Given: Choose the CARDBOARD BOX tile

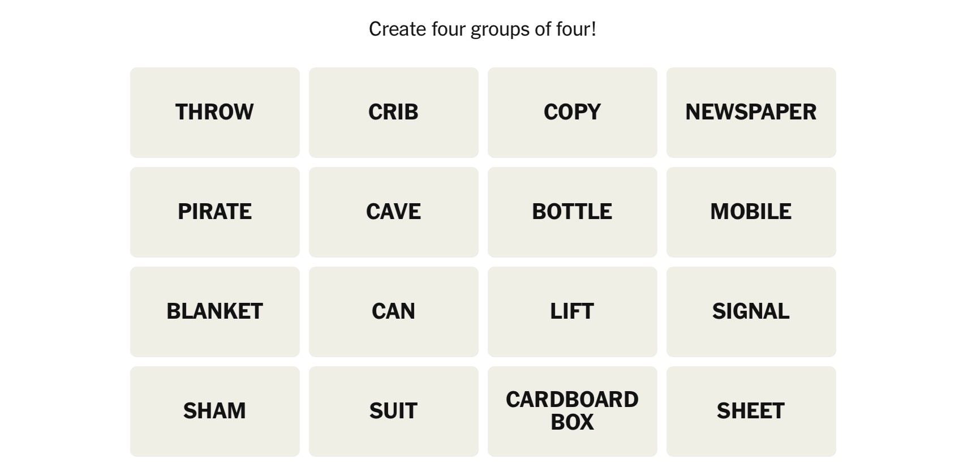Looking at the screenshot, I should coord(572,411).
